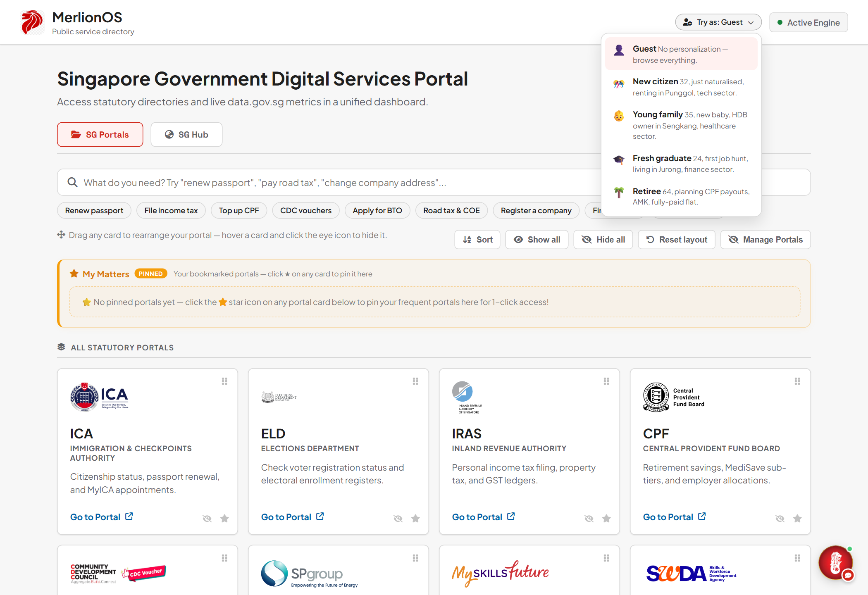Image resolution: width=868 pixels, height=595 pixels.
Task: Click the ICA logo image
Action: tap(99, 397)
